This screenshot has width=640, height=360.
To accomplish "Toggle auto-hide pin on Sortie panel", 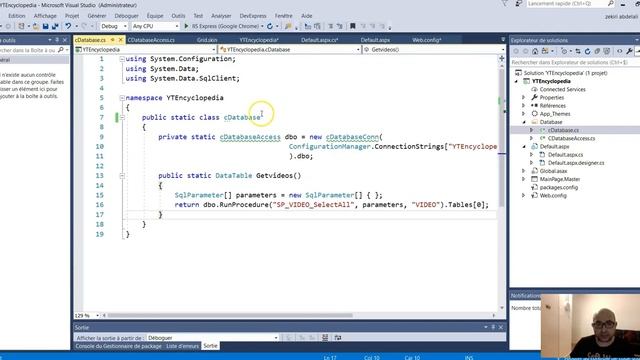I will click(x=493, y=327).
